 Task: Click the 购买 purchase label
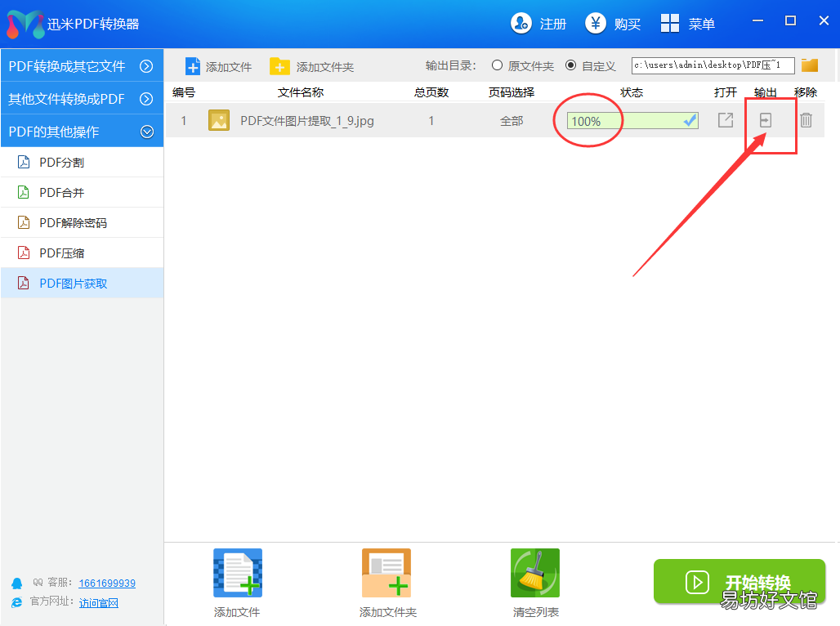pos(628,25)
